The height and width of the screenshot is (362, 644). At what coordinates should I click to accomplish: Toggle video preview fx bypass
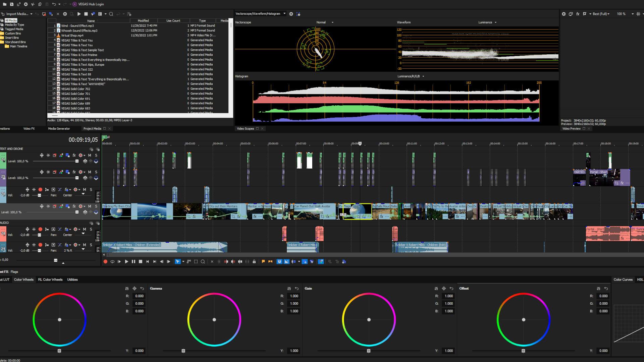point(578,14)
